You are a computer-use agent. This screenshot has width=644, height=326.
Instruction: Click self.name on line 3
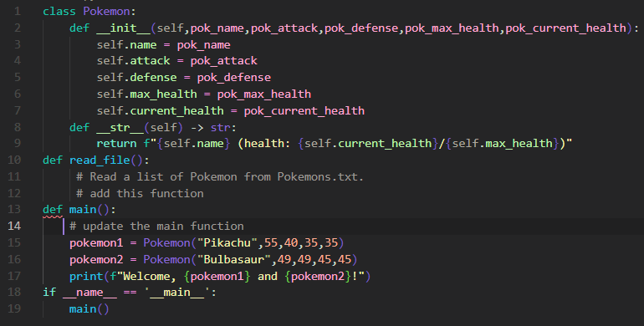coord(126,45)
